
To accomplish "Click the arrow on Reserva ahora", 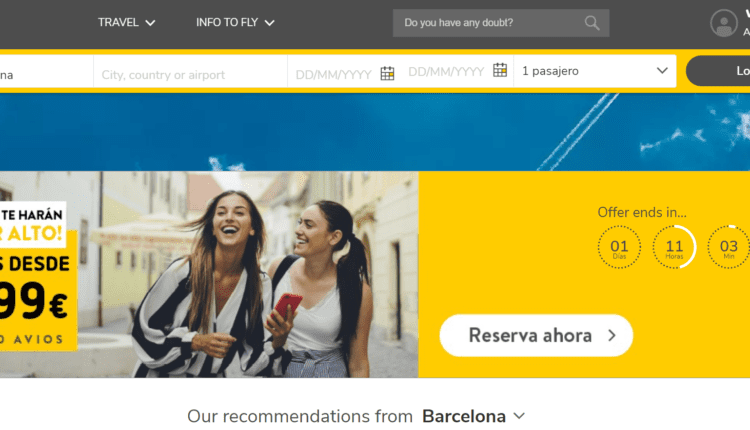I will 612,335.
